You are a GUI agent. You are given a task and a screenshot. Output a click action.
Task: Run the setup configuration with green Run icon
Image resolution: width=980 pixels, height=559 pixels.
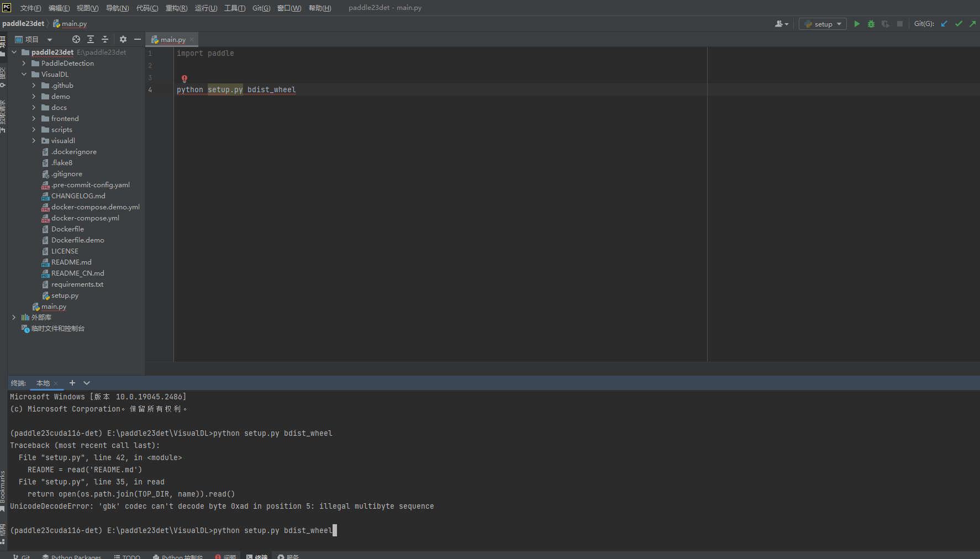coord(857,24)
